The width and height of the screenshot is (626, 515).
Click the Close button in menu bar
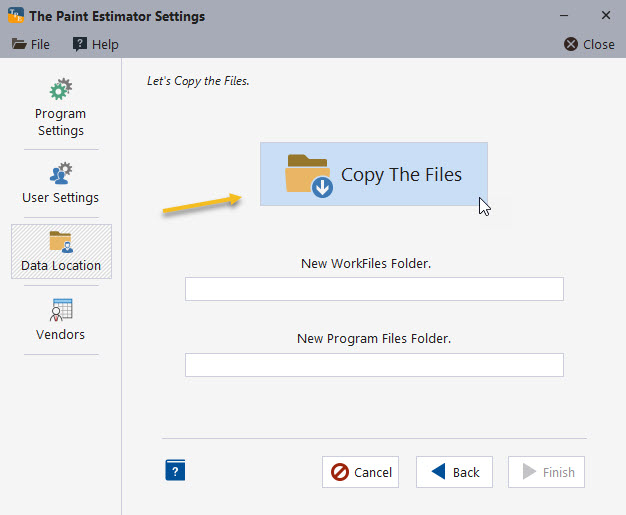pos(589,44)
